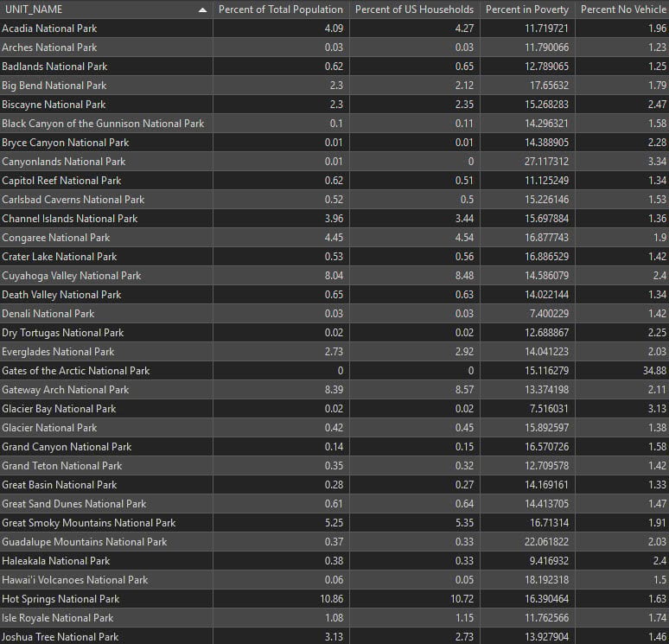Screen dimensions: 669x644
Task: Click poverty value 9.416932 for Haleakala
Action: [x=549, y=561]
